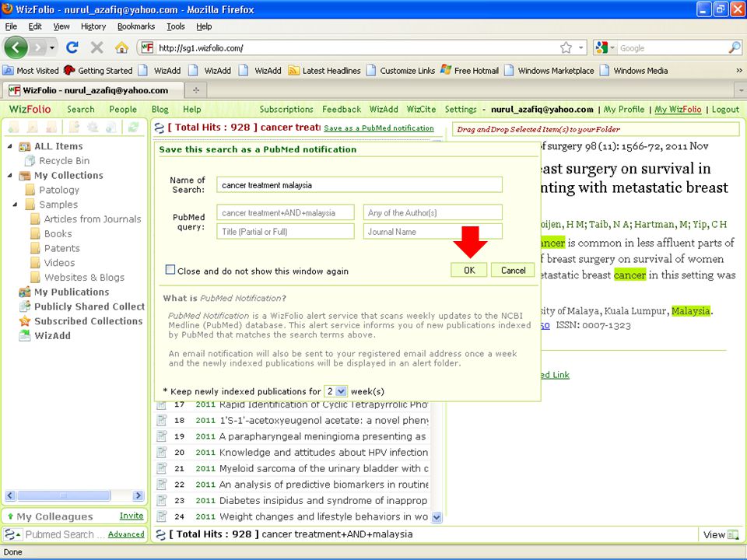Open the Bookmarks menu
The width and height of the screenshot is (747, 560).
tap(136, 26)
